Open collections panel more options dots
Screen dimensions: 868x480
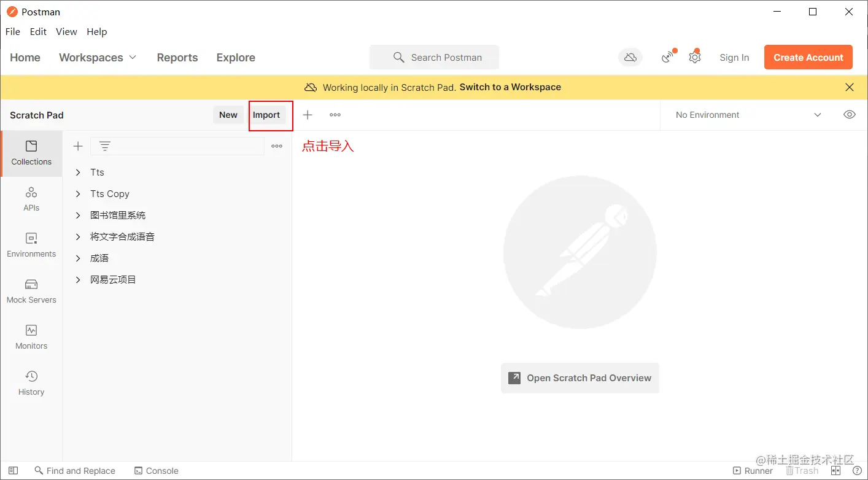click(277, 146)
